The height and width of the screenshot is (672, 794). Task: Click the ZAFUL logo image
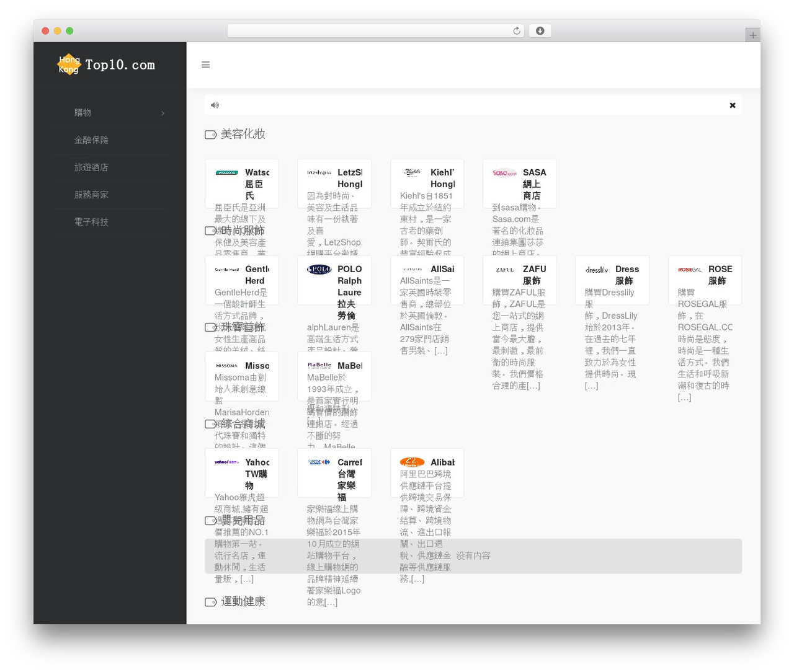click(x=504, y=270)
